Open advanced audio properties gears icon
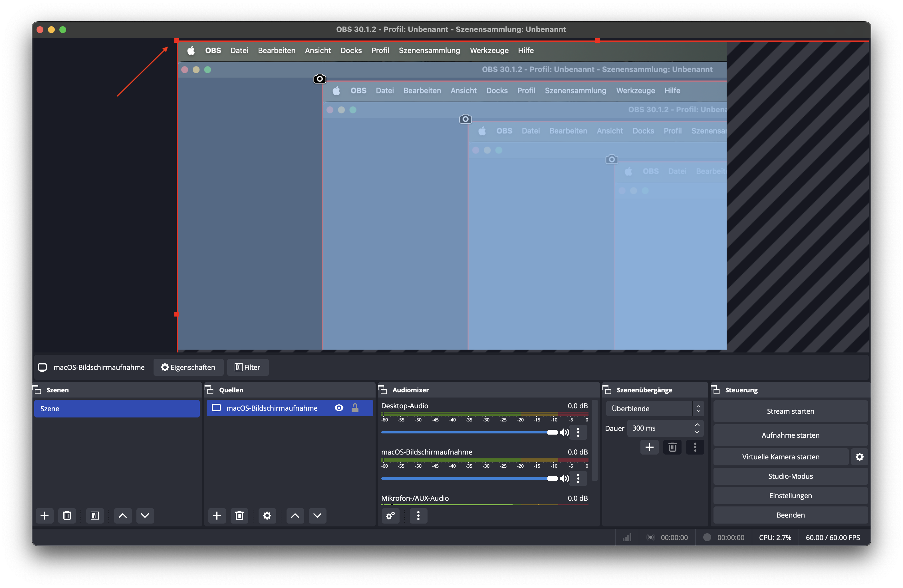The height and width of the screenshot is (588, 903). coord(390,516)
